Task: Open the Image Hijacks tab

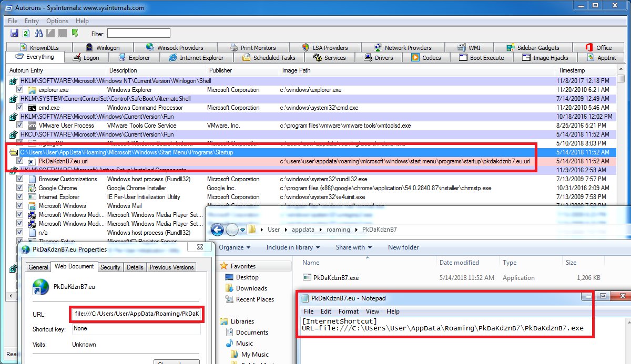Action: pyautogui.click(x=544, y=58)
